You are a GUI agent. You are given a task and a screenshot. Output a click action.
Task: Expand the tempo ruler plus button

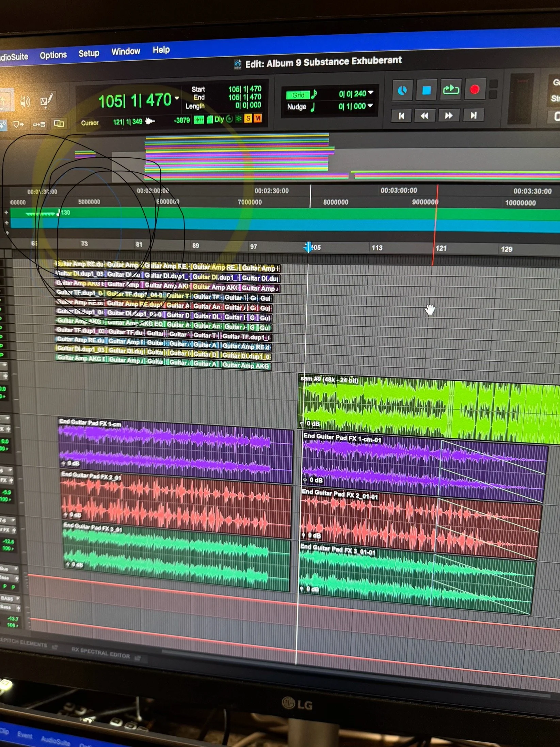(x=6, y=213)
